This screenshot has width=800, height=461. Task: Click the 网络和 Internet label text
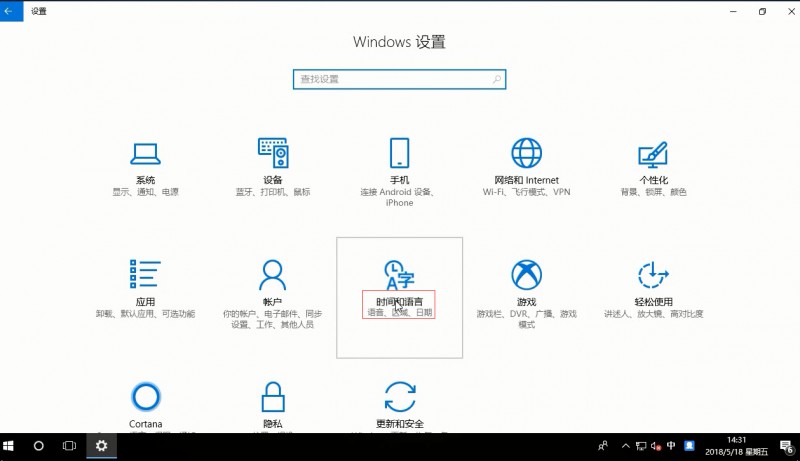(x=527, y=180)
